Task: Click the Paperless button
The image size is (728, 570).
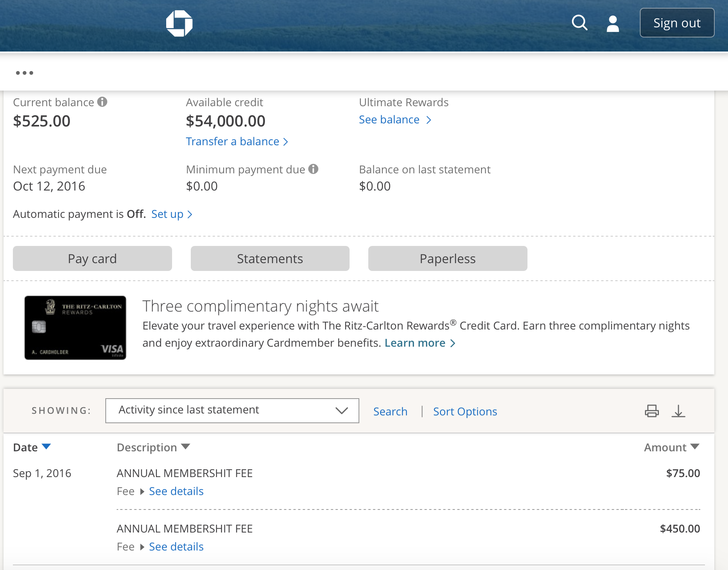Action: coord(447,258)
